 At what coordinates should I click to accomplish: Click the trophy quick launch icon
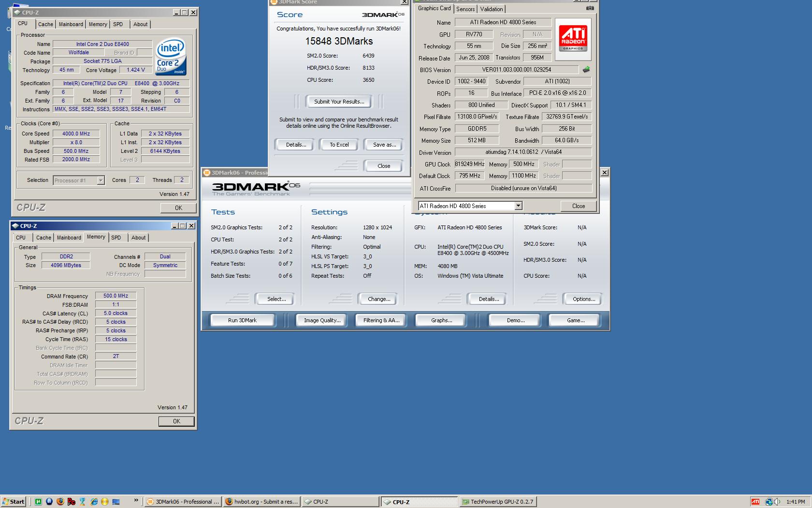point(82,502)
